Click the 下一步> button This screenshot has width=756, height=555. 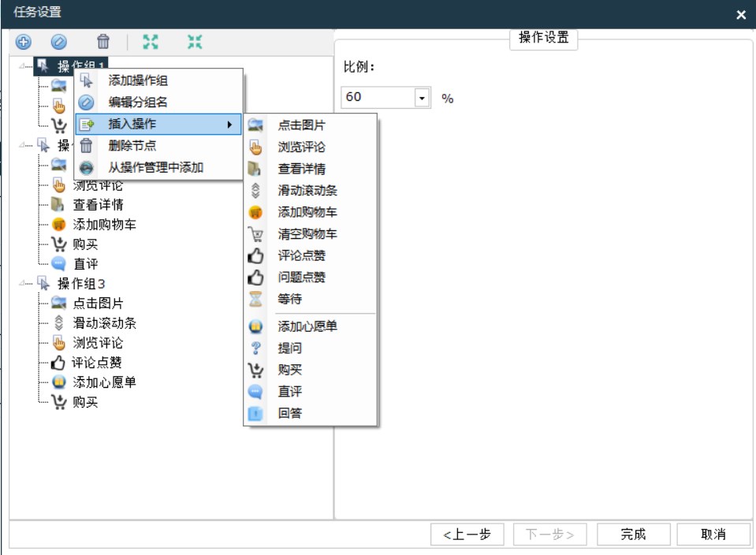(x=549, y=535)
